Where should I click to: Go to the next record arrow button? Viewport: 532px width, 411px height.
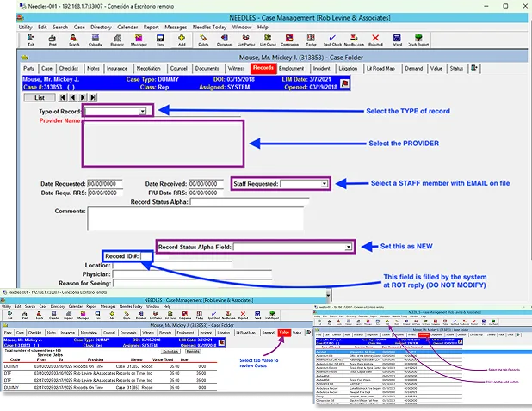click(83, 97)
